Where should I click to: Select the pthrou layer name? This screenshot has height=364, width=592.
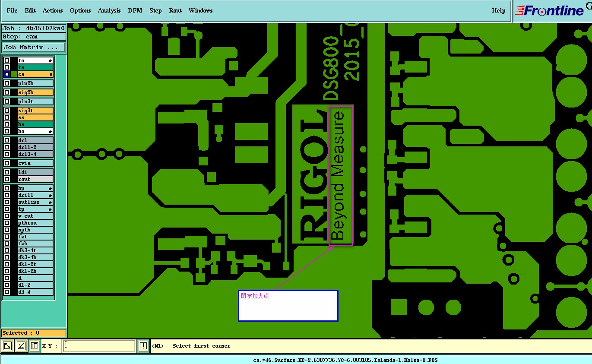coord(35,223)
